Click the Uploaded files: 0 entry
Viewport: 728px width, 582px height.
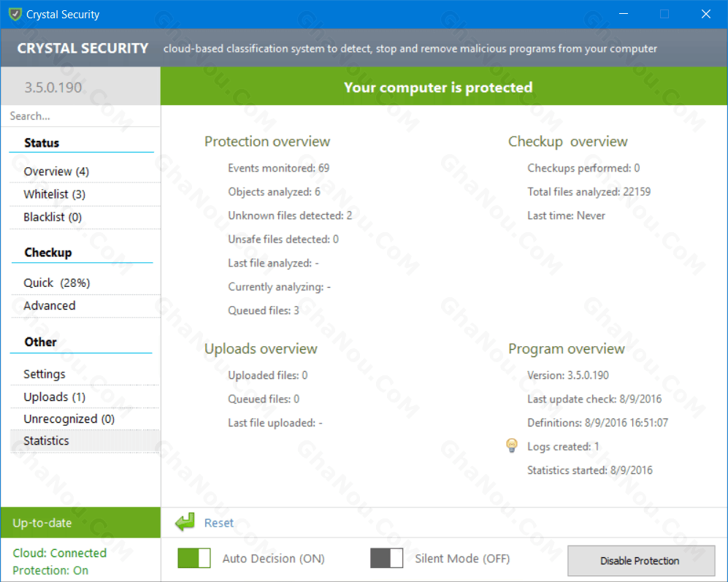point(267,375)
